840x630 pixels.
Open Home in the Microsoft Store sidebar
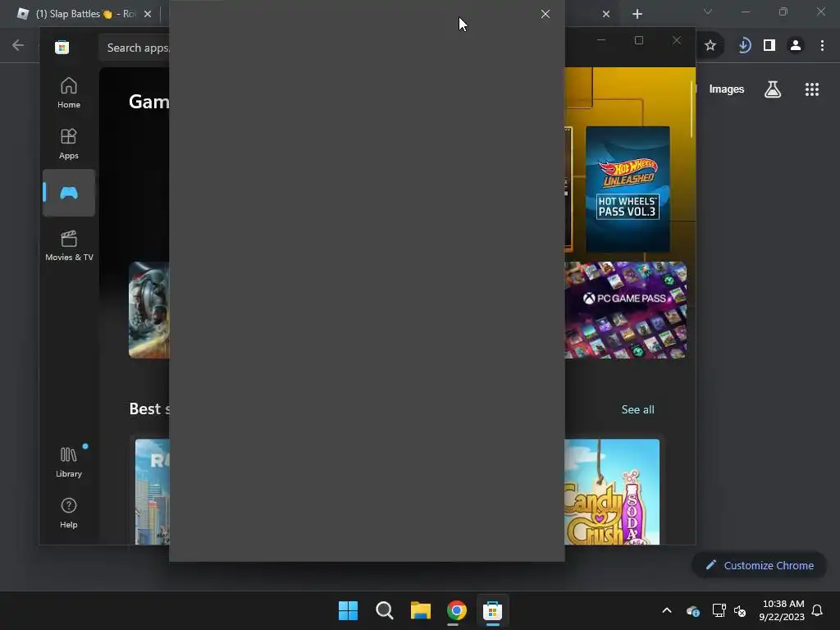coord(69,94)
